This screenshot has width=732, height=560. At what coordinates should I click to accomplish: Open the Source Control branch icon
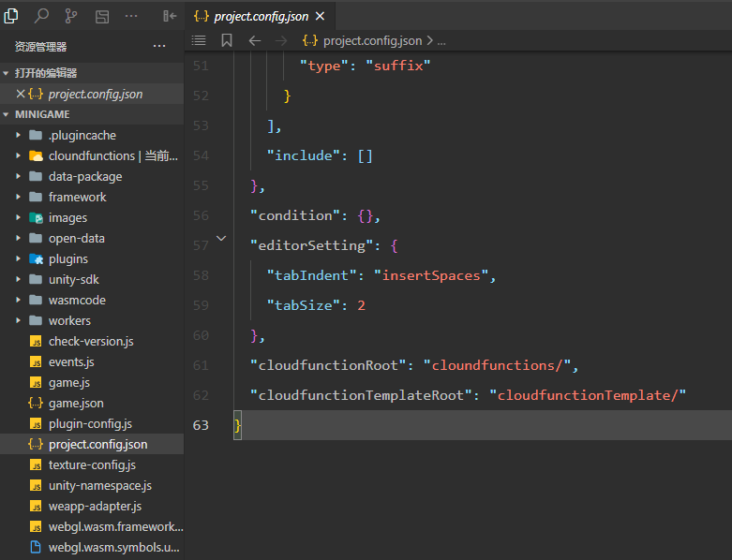[71, 16]
